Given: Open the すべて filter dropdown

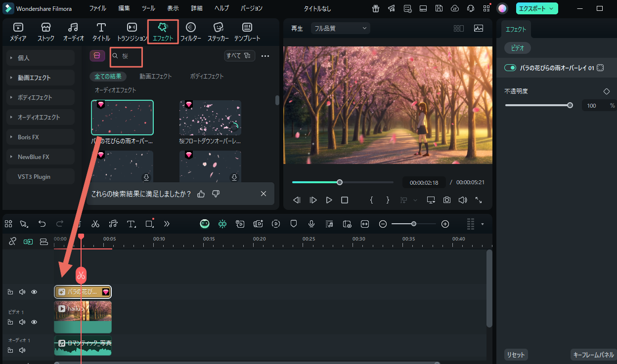Looking at the screenshot, I should (240, 56).
